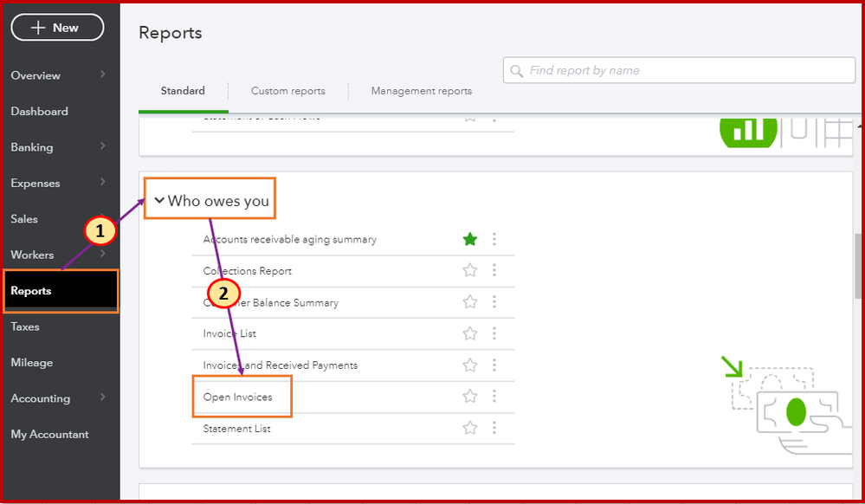
Task: Switch to Management reports tab
Action: 422,91
